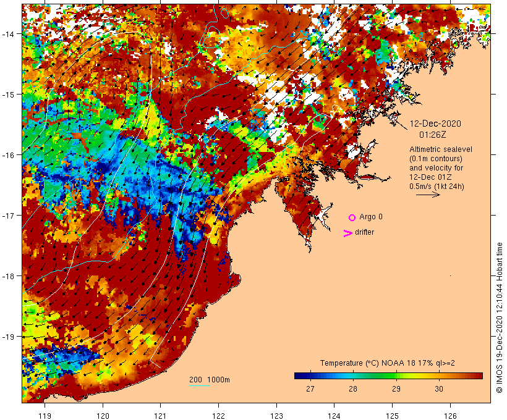
Task: Click the '(0.1m contours)' text line
Action: tap(436, 159)
